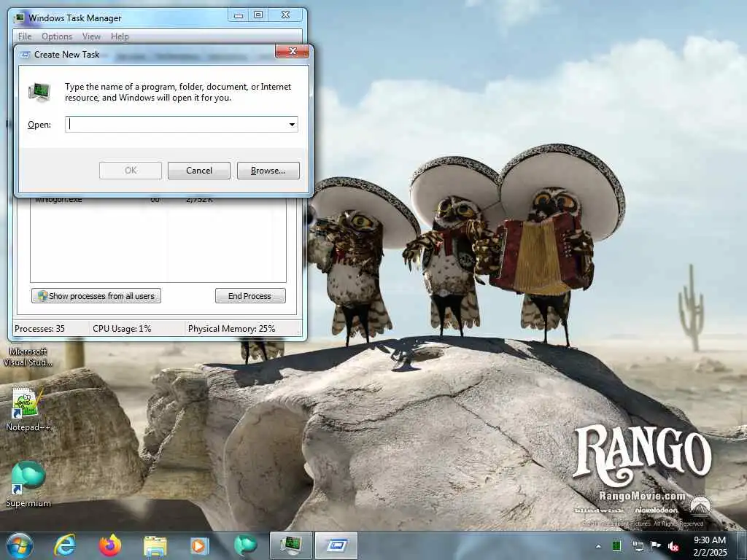Image resolution: width=747 pixels, height=560 pixels.
Task: Click the CPU Usage: 1% status entry
Action: tap(122, 329)
